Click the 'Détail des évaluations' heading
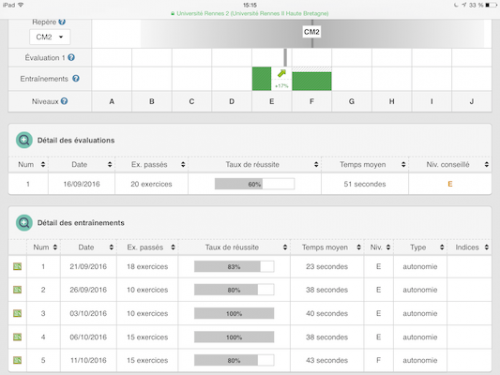Screen dimensions: 500x375 [x=76, y=140]
